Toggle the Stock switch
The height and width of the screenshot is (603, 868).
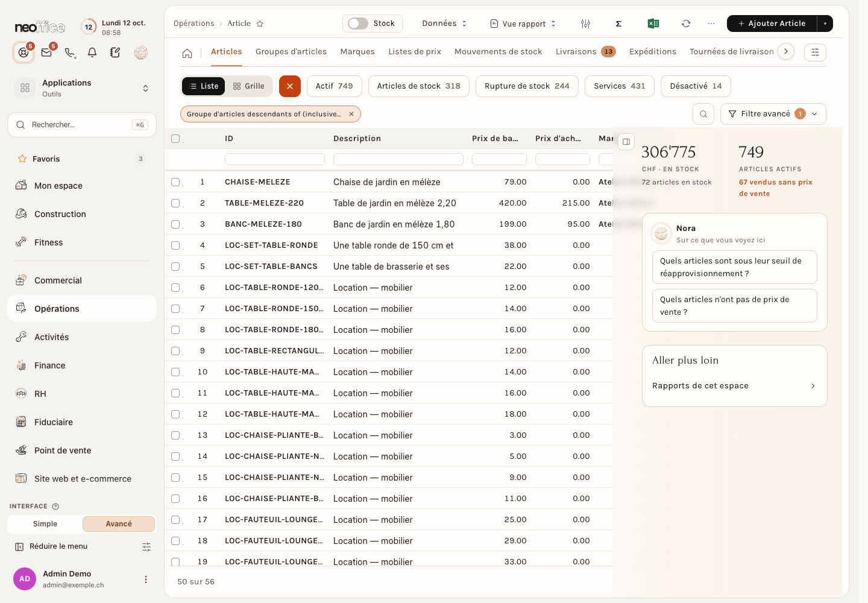pyautogui.click(x=357, y=24)
